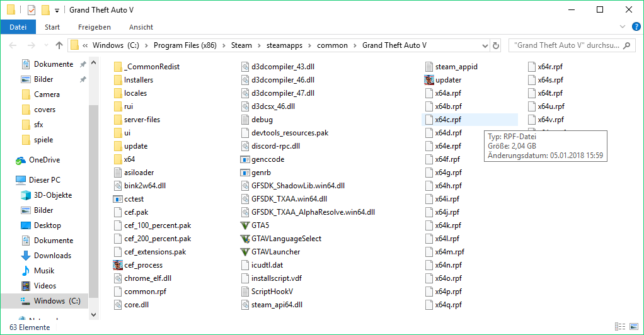Select the GTAVLanguageSelect icon
The width and height of the screenshot is (644, 335).
(244, 239)
